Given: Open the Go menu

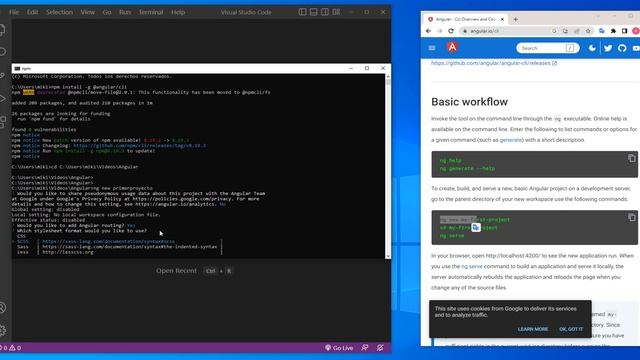Looking at the screenshot, I should click(x=107, y=12).
